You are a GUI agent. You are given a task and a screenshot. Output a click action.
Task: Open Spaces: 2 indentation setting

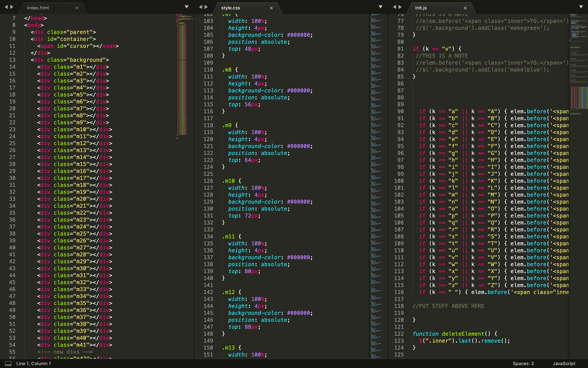(x=523, y=363)
